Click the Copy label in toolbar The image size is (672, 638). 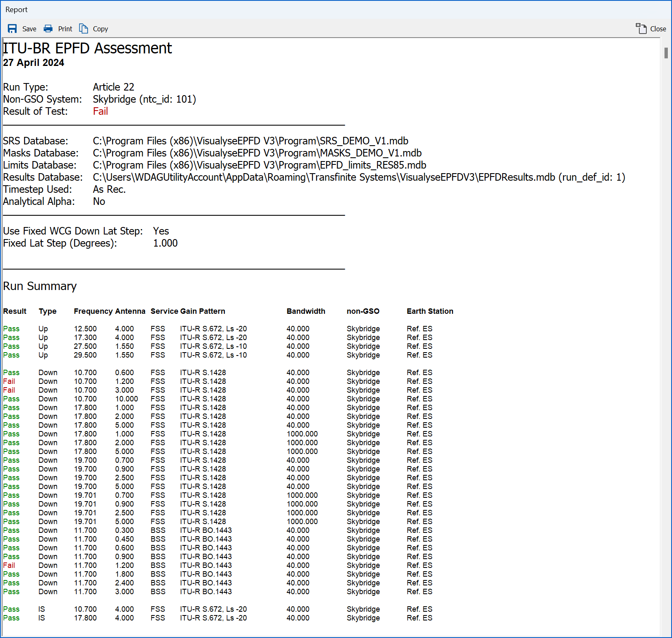pyautogui.click(x=101, y=29)
